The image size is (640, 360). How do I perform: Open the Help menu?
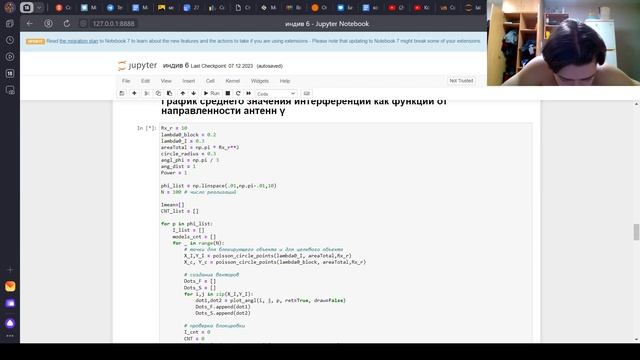click(x=284, y=81)
